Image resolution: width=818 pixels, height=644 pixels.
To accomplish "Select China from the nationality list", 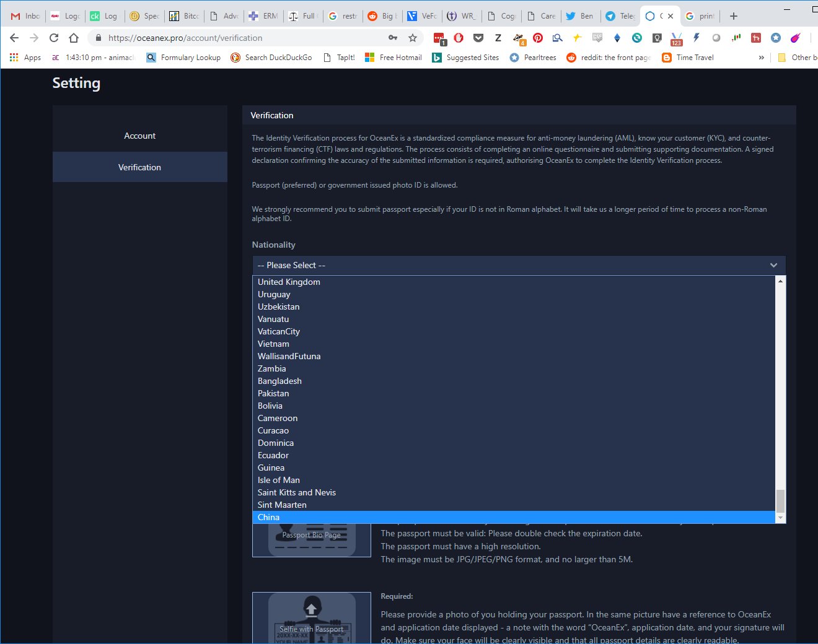I will coord(514,517).
